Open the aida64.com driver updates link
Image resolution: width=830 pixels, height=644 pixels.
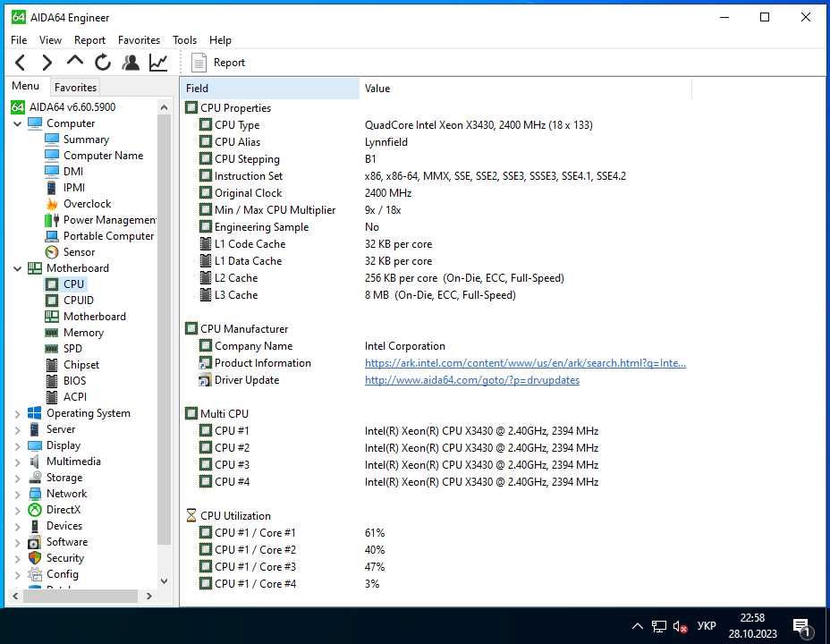pos(472,380)
